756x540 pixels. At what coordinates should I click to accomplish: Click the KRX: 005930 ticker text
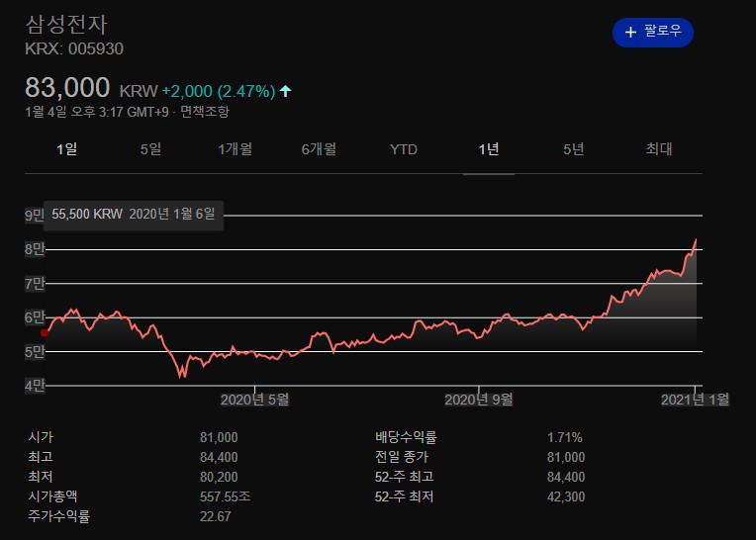click(74, 48)
